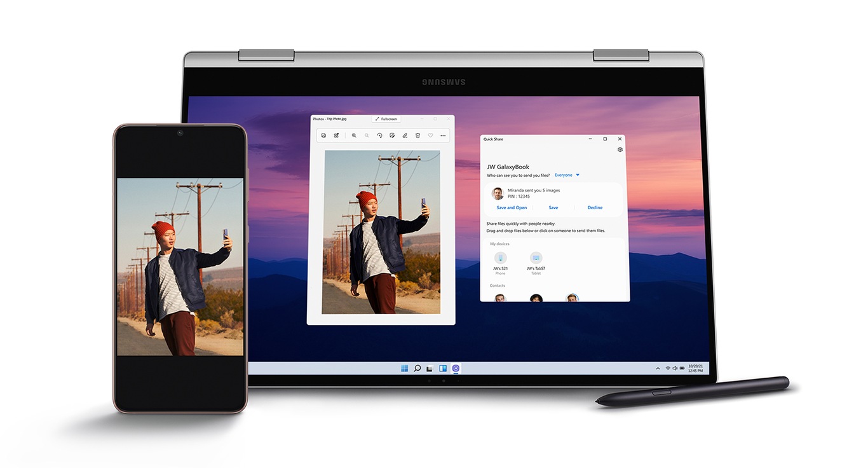Click the battery tray icon
This screenshot has width=868, height=468.
tap(682, 368)
